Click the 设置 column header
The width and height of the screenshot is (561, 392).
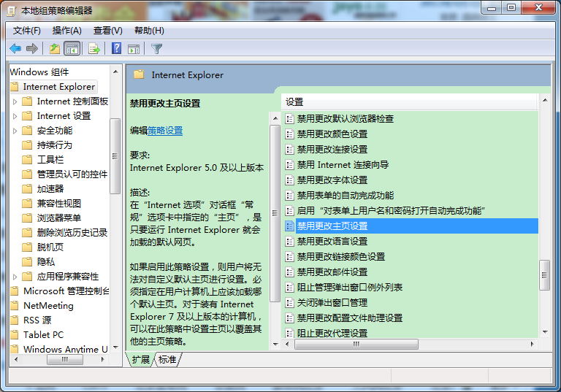[409, 102]
